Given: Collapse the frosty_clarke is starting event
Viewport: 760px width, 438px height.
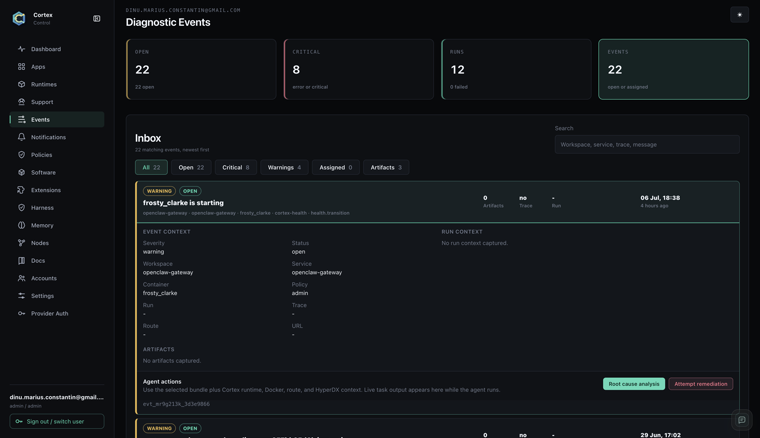Looking at the screenshot, I should click(x=438, y=202).
